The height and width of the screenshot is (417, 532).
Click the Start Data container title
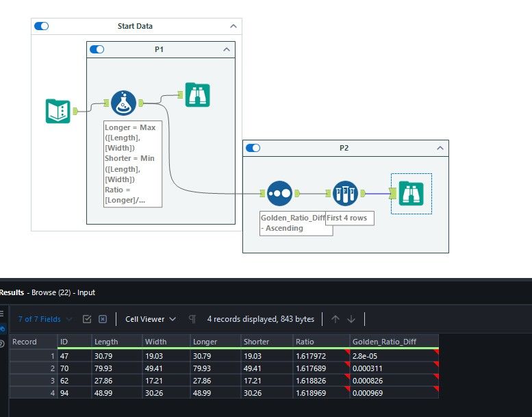135,26
